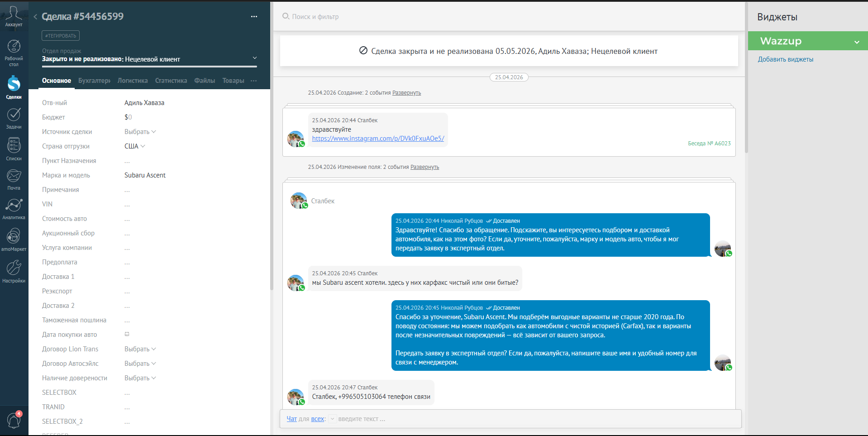Show more tabs via three-dots after Товары
The width and height of the screenshot is (868, 436).
[253, 81]
